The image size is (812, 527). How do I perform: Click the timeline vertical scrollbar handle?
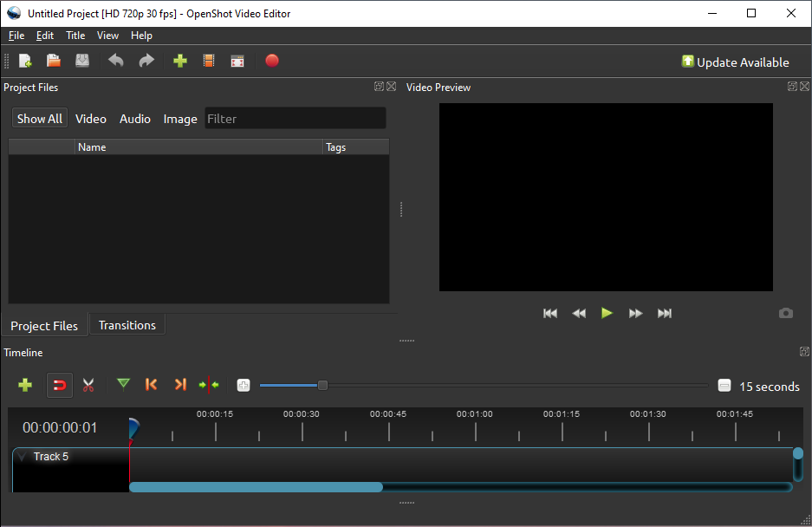coord(798,454)
